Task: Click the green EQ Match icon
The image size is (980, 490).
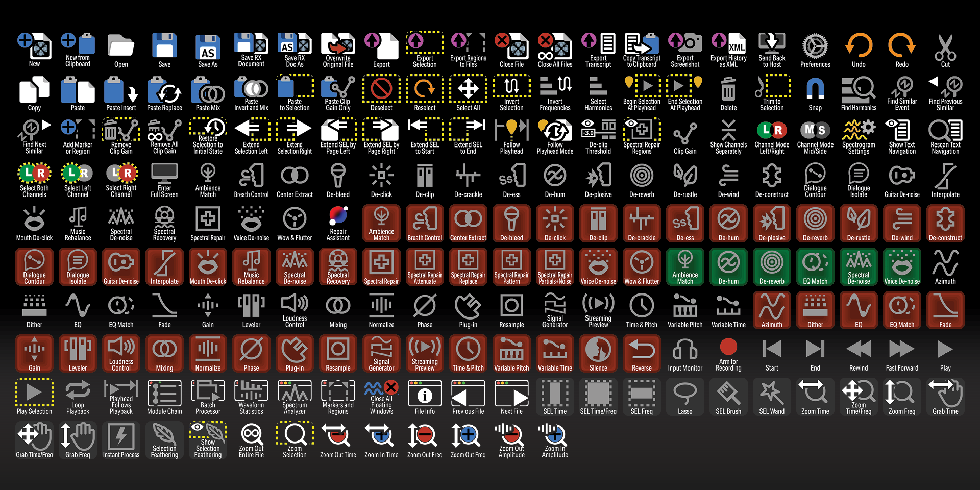Action: [x=815, y=266]
